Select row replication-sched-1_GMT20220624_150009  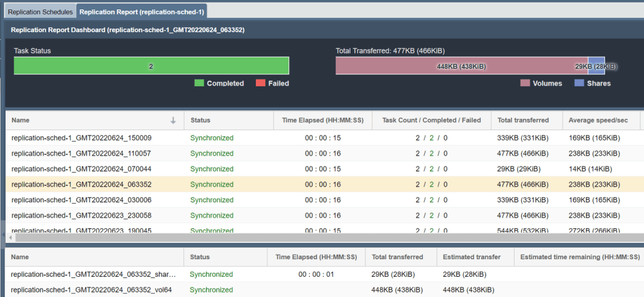point(81,138)
